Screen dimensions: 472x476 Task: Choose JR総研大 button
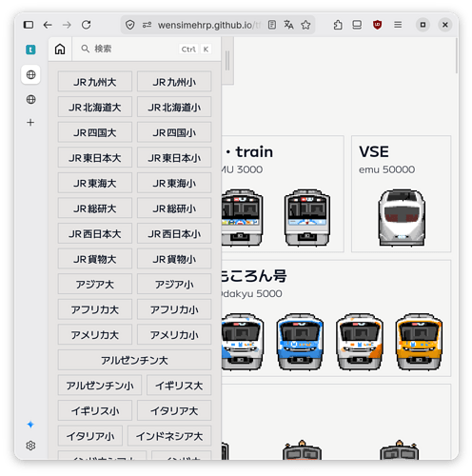click(x=95, y=208)
